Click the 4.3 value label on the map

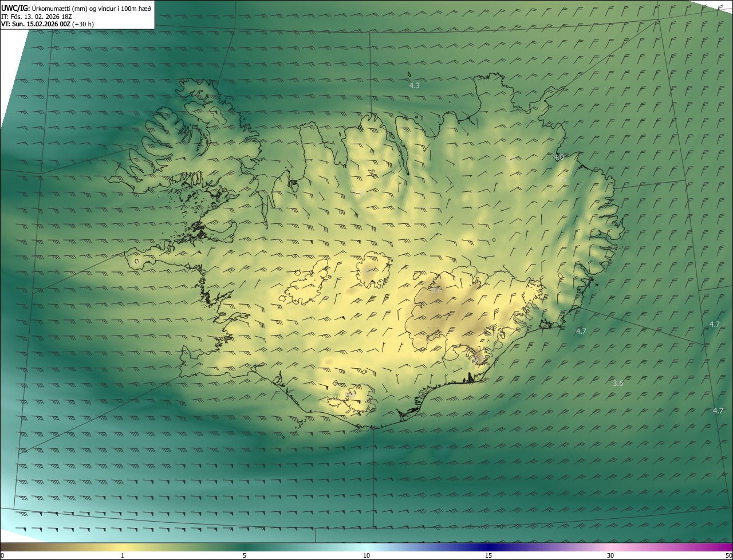tap(414, 85)
